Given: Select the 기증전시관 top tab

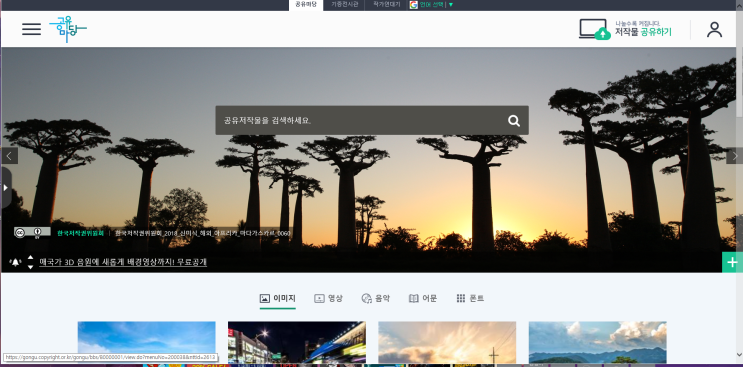Looking at the screenshot, I should [344, 5].
